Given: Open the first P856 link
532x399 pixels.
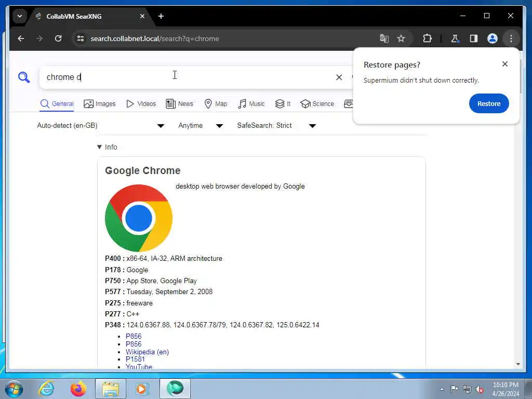Looking at the screenshot, I should [x=134, y=336].
